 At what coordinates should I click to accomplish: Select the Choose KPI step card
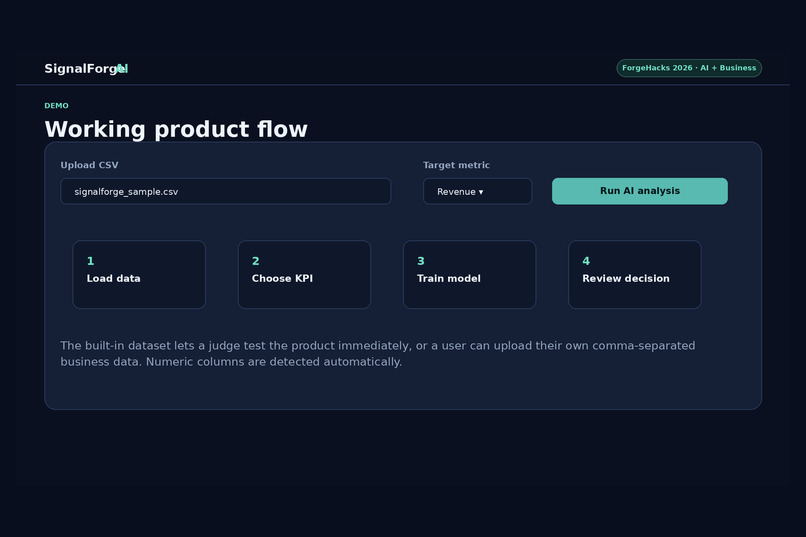[304, 274]
